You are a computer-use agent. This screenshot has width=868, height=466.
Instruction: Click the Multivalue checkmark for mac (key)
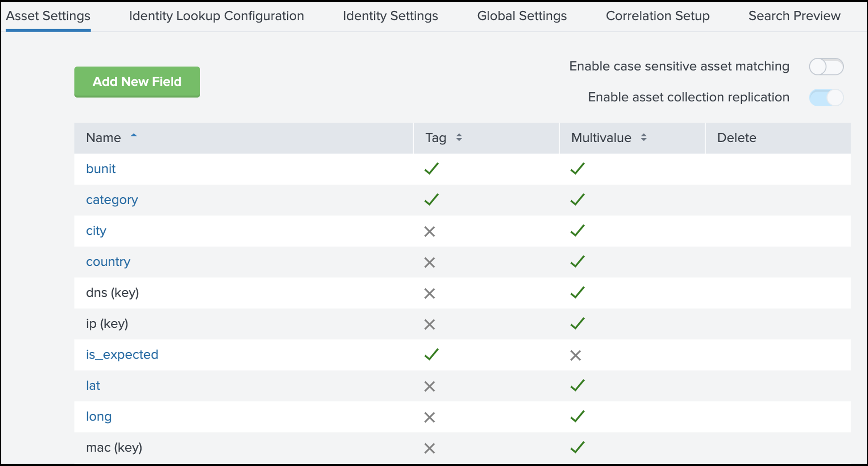[x=577, y=447]
